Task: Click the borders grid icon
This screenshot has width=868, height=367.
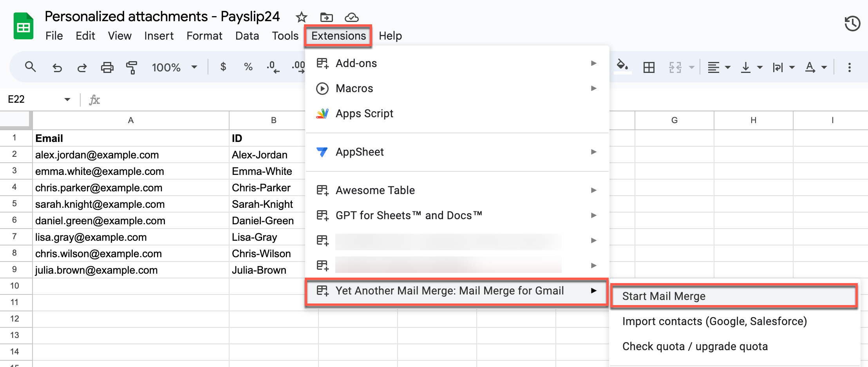Action: [649, 67]
